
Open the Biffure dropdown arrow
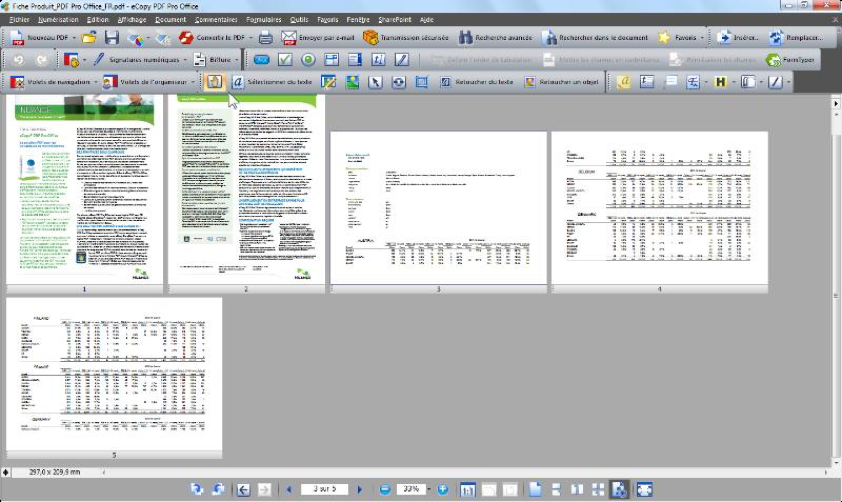pyautogui.click(x=236, y=60)
